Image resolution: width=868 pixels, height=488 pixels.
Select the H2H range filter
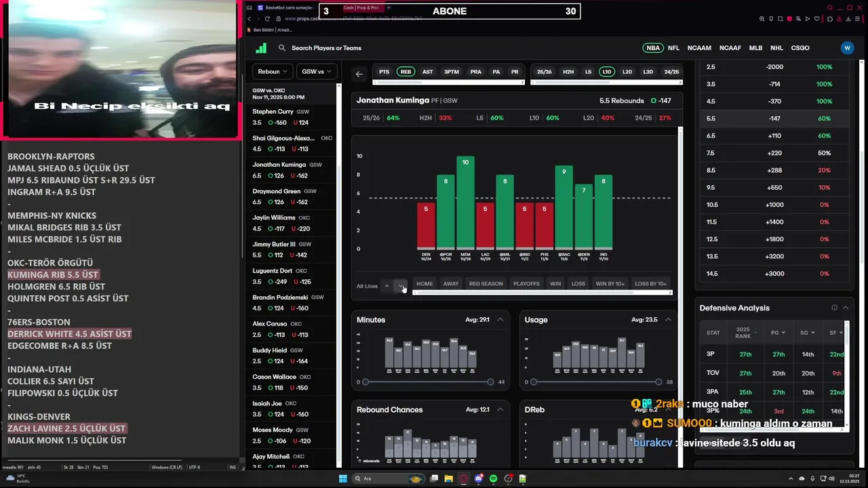pyautogui.click(x=568, y=72)
